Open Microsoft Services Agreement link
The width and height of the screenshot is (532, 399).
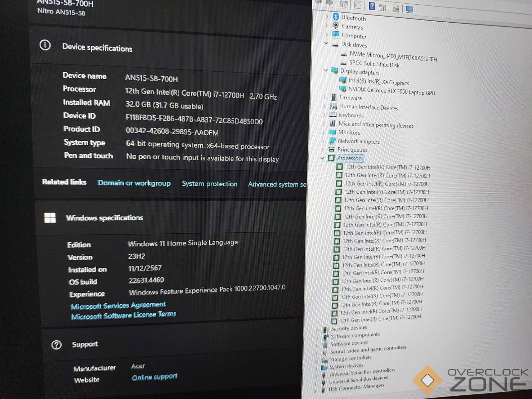(118, 306)
